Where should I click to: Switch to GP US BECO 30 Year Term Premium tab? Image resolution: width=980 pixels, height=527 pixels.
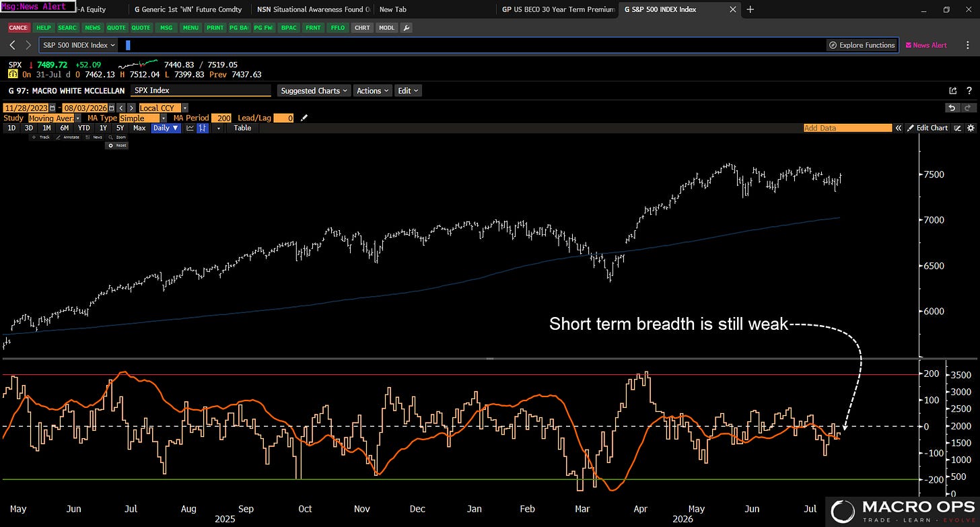coord(558,9)
